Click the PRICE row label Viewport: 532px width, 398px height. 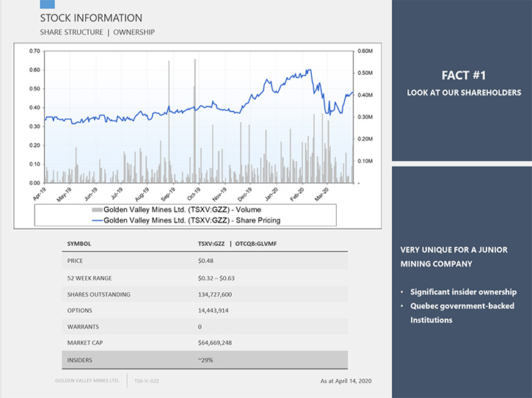tap(75, 261)
